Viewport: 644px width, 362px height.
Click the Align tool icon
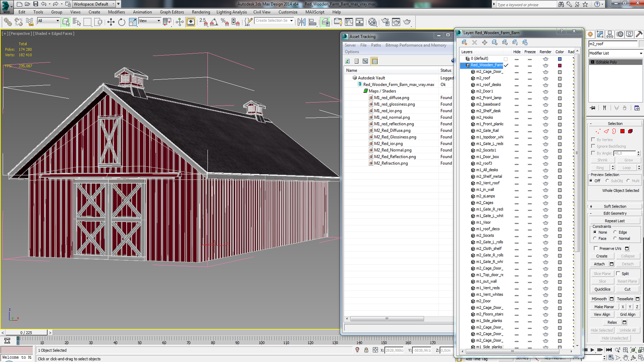(312, 22)
